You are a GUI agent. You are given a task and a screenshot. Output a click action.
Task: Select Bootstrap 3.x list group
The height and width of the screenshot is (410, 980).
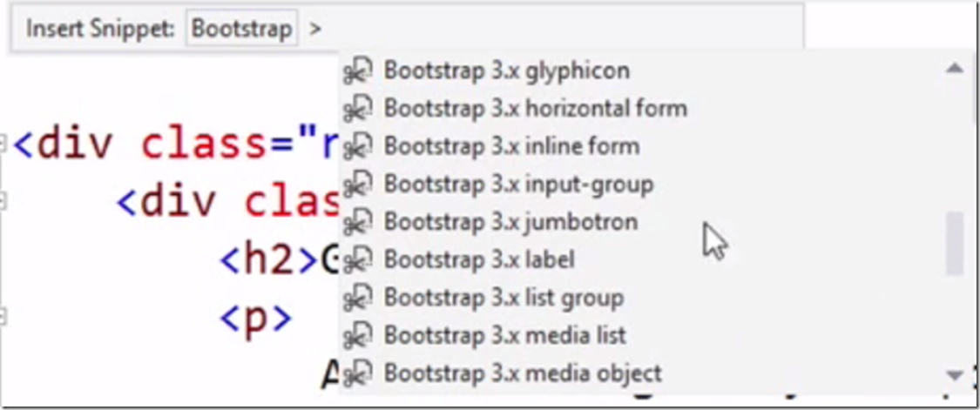504,298
